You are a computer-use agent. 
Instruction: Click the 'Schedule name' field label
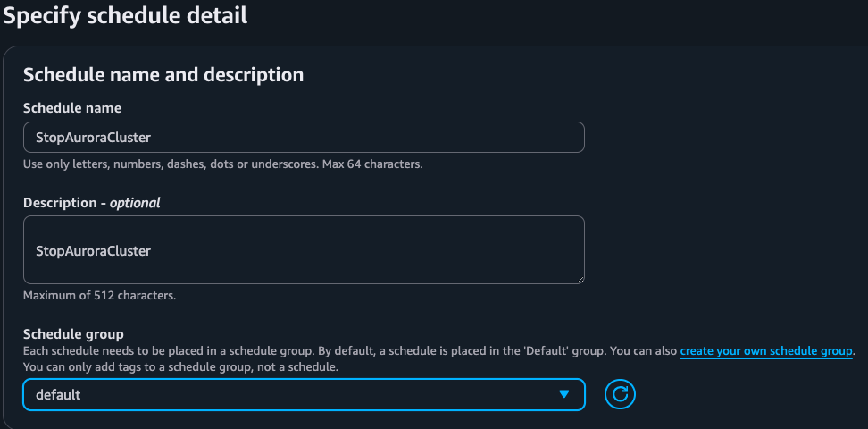[72, 108]
